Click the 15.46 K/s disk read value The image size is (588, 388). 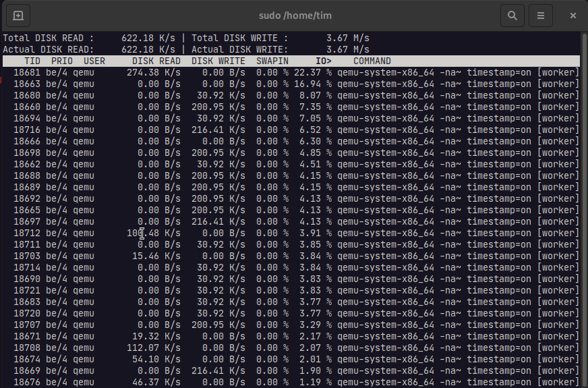pos(156,256)
